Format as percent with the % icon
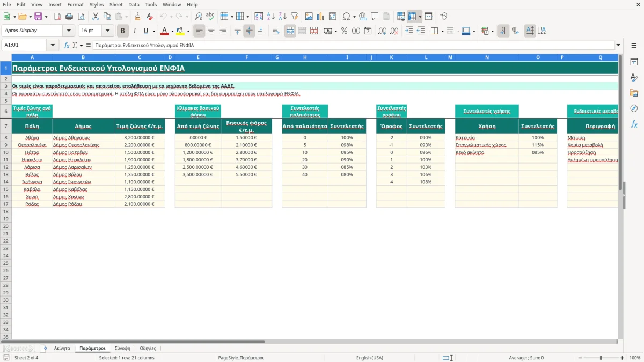 click(344, 31)
